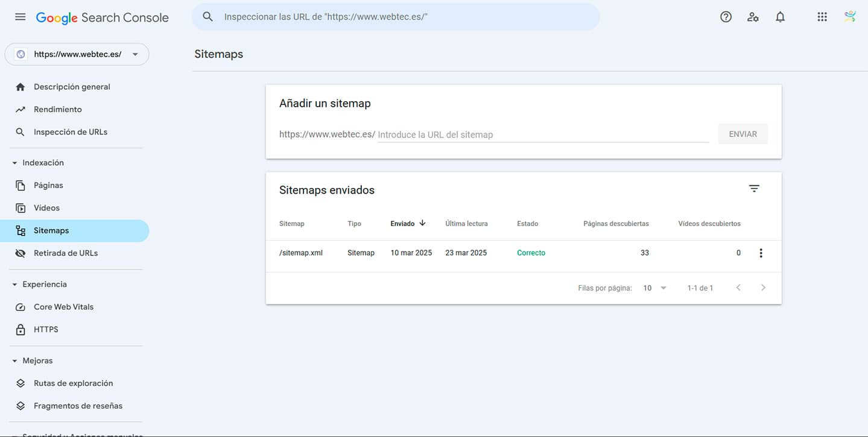This screenshot has height=437, width=868.
Task: Open the three-dot menu for /sitemap.xml
Action: click(x=761, y=253)
